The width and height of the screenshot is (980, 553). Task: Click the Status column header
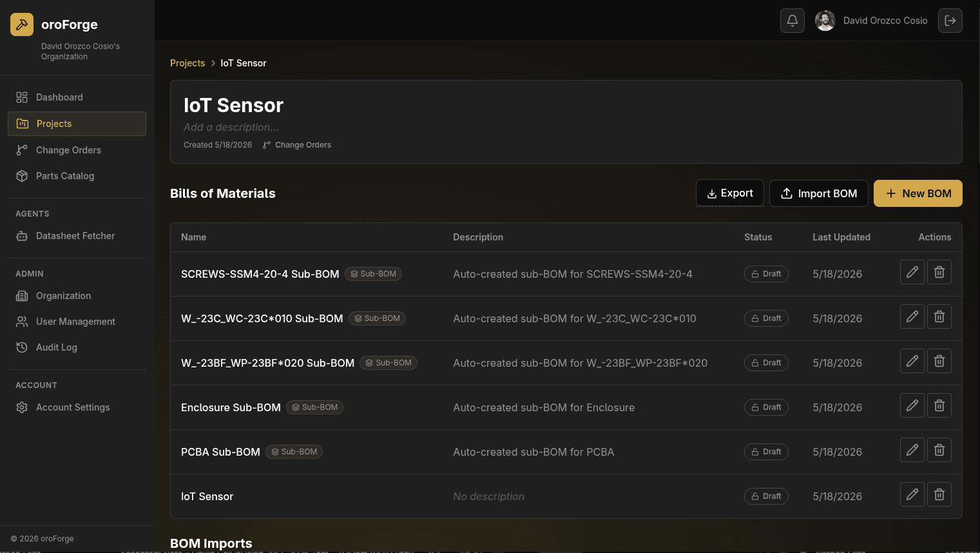758,237
